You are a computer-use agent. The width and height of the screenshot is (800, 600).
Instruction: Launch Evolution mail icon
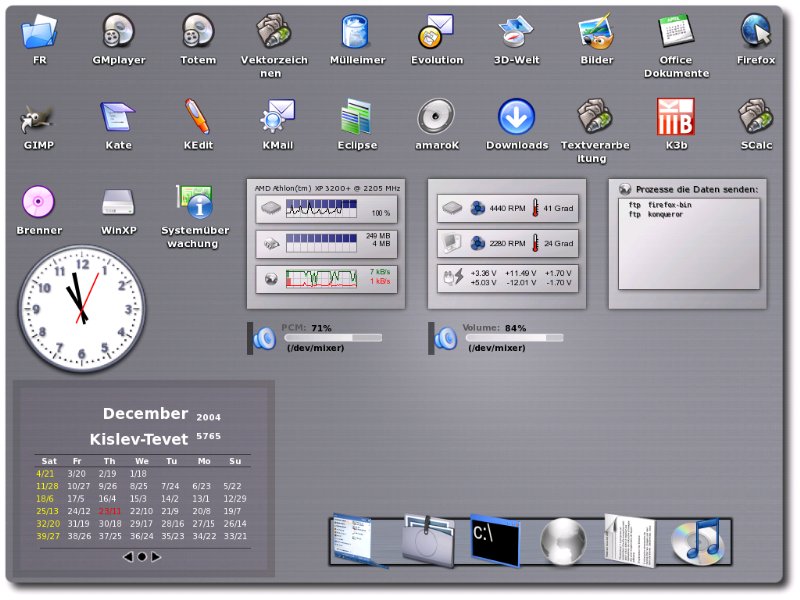click(436, 31)
